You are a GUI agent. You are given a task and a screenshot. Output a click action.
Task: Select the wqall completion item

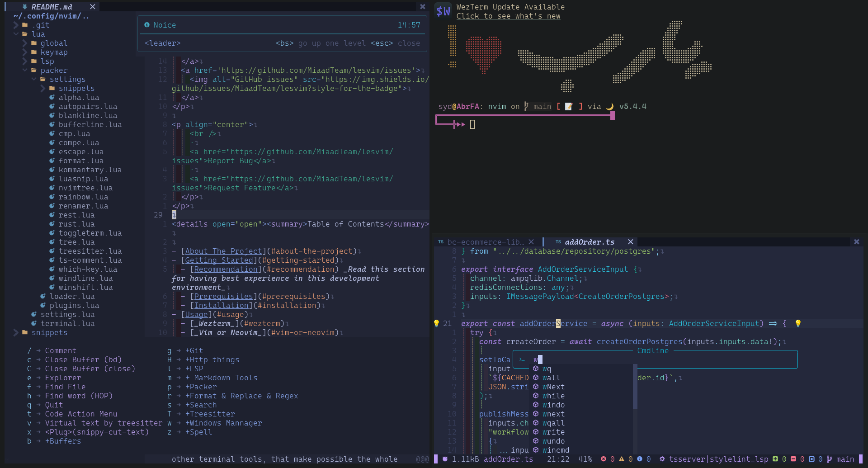point(581,423)
